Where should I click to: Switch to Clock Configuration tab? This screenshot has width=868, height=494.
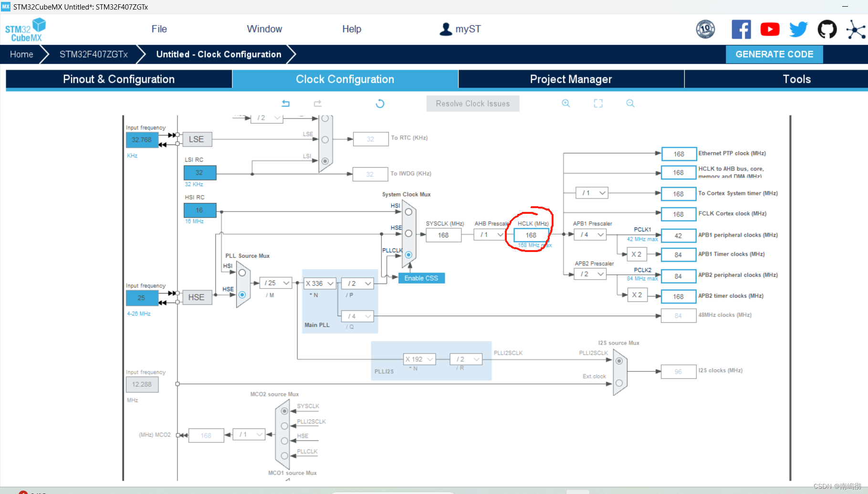pyautogui.click(x=345, y=79)
